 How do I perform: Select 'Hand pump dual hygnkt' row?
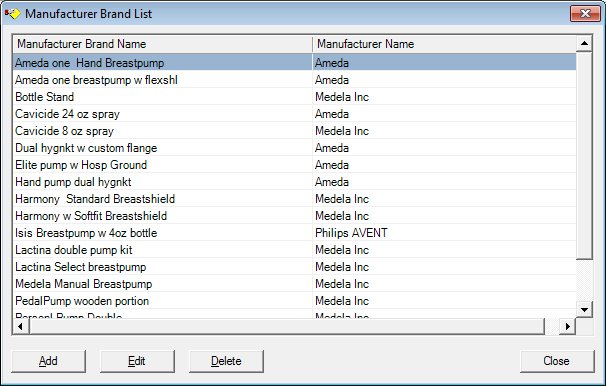click(294, 182)
